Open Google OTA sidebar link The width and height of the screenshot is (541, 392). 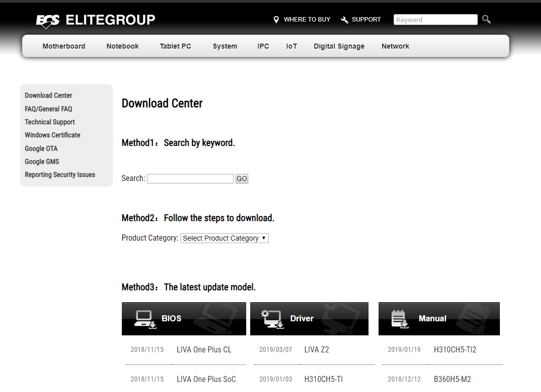(x=41, y=149)
